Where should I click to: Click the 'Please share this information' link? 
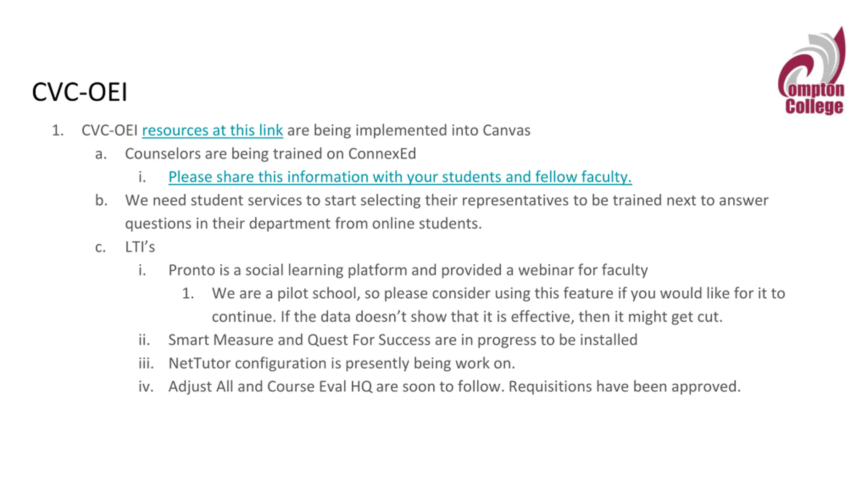[x=400, y=177]
